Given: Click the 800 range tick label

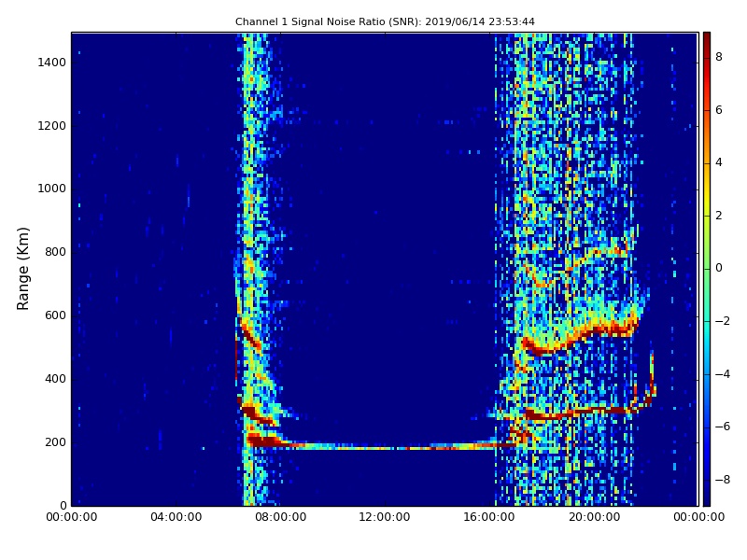Looking at the screenshot, I should [55, 252].
